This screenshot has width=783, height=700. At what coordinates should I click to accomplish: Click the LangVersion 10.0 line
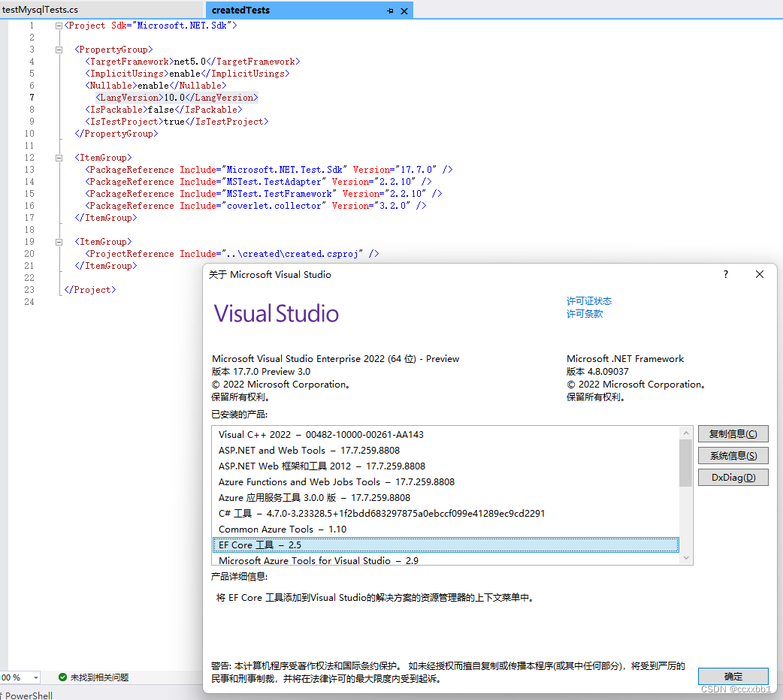click(177, 98)
